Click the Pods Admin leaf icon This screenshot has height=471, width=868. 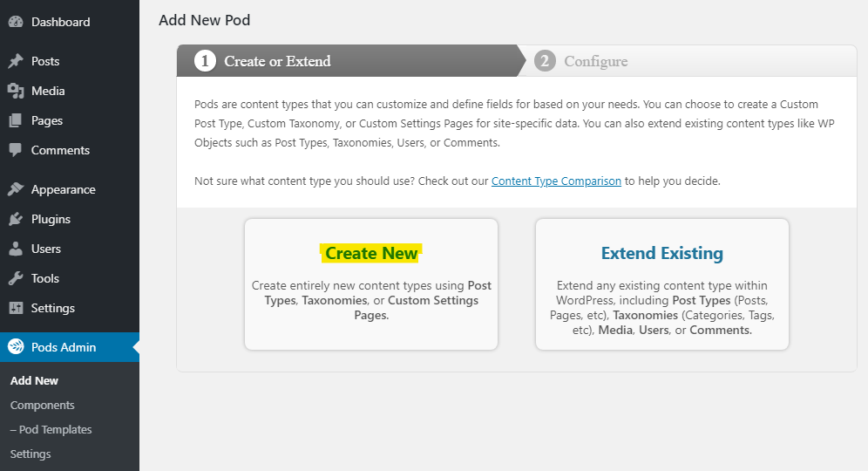pos(16,347)
